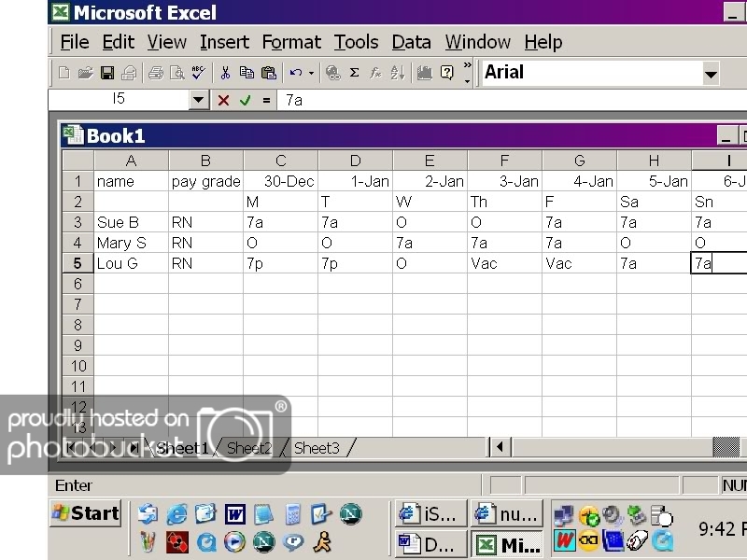Run the ABC spelling check icon
The image size is (747, 560).
click(199, 73)
